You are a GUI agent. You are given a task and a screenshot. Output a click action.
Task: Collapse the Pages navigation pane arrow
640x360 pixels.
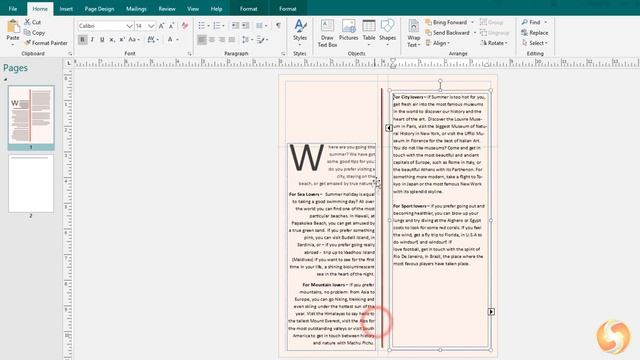(5, 80)
